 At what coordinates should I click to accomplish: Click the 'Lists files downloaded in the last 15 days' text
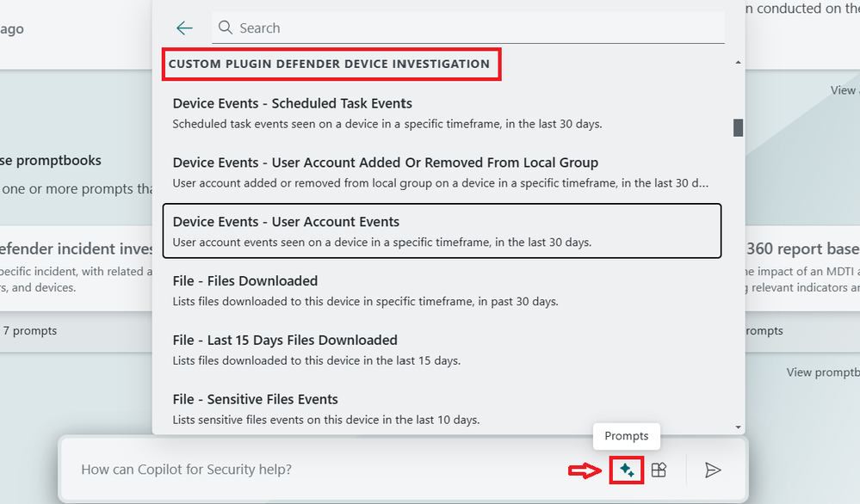point(317,360)
